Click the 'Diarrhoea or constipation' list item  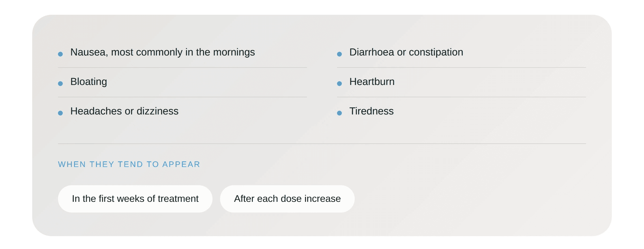click(x=462, y=53)
